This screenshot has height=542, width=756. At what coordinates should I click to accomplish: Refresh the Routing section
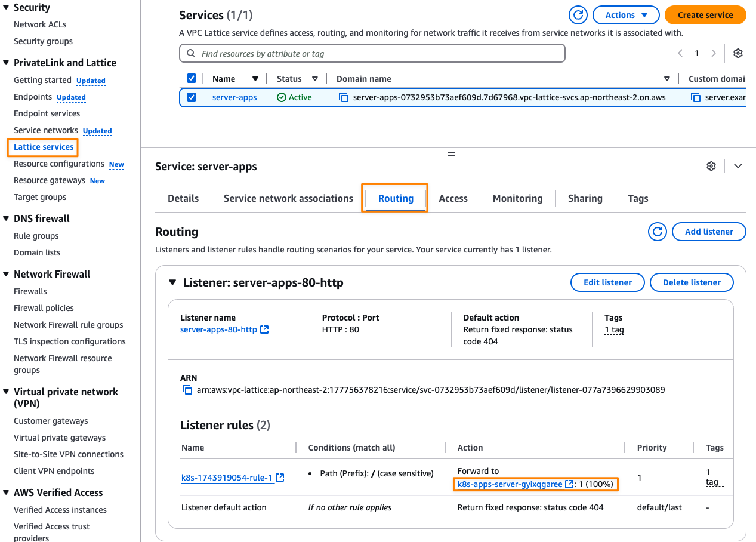(658, 232)
